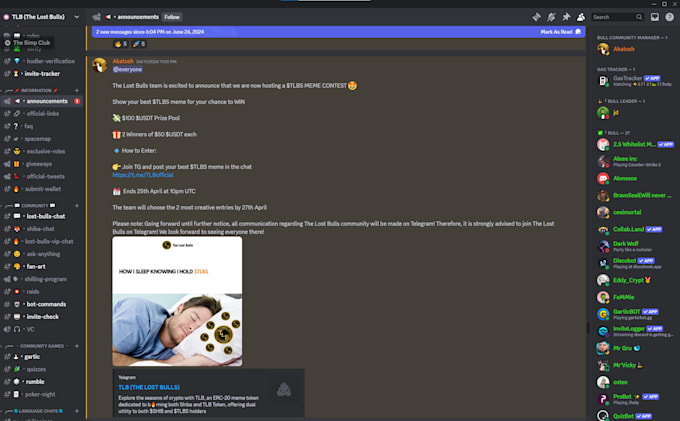Open the sleeping meme image attachment
Screen dimensions: 680x421
(x=177, y=301)
